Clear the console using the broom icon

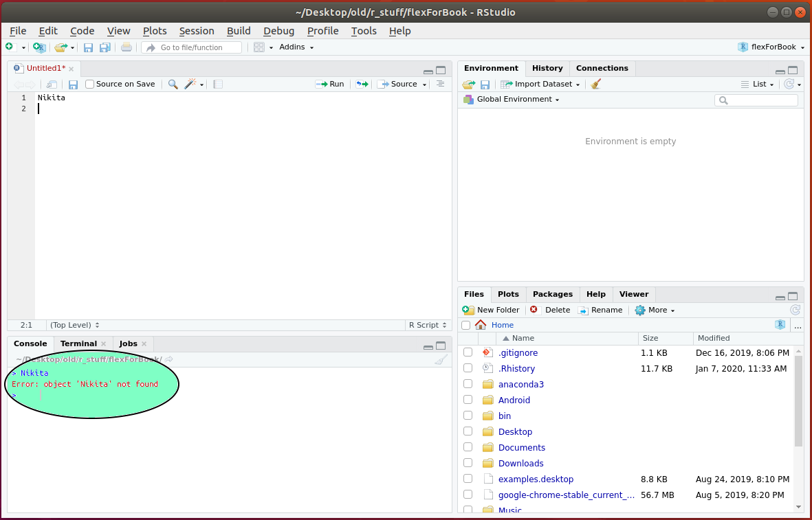click(x=440, y=359)
